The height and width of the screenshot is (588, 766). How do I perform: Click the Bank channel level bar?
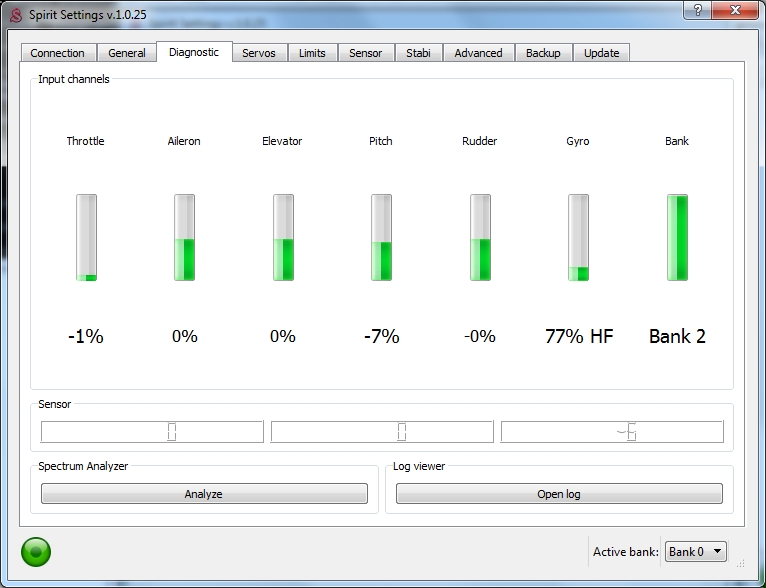pyautogui.click(x=677, y=238)
